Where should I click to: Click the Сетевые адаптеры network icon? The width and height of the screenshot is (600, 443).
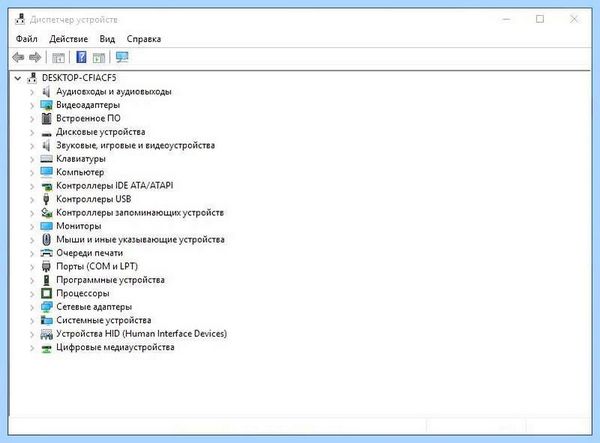click(46, 307)
